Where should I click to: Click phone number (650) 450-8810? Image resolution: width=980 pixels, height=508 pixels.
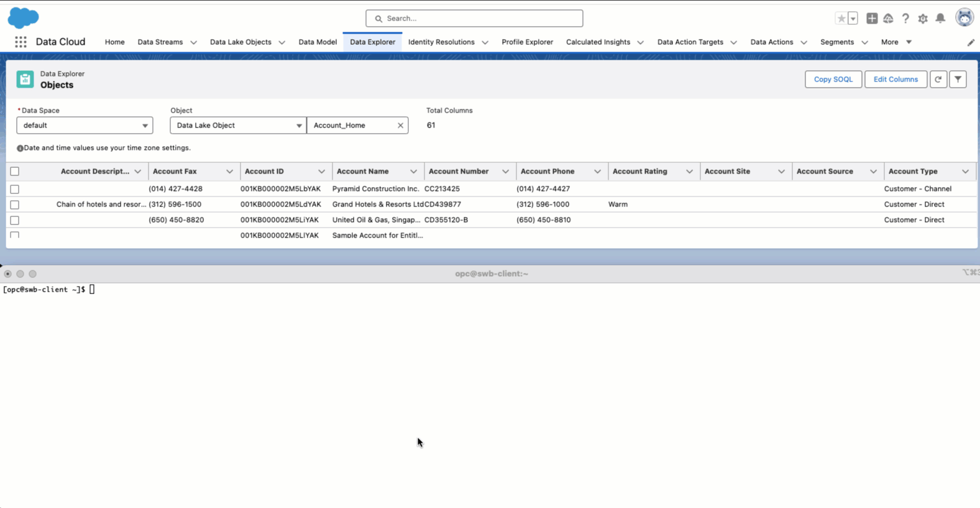pyautogui.click(x=544, y=220)
